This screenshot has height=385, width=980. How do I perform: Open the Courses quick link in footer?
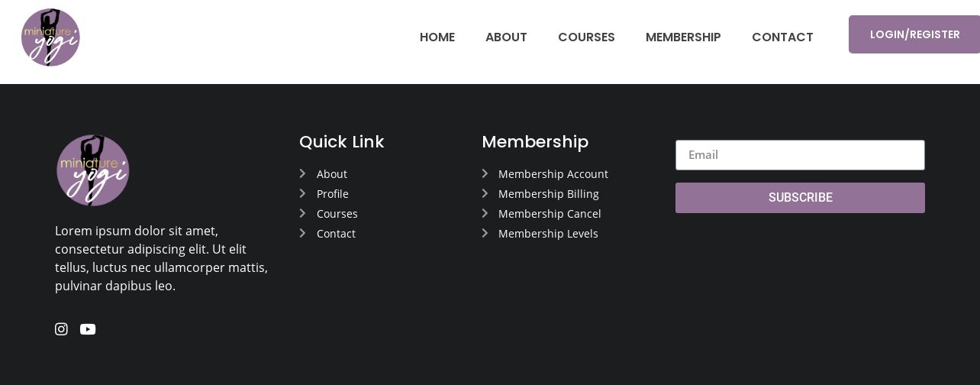point(337,214)
